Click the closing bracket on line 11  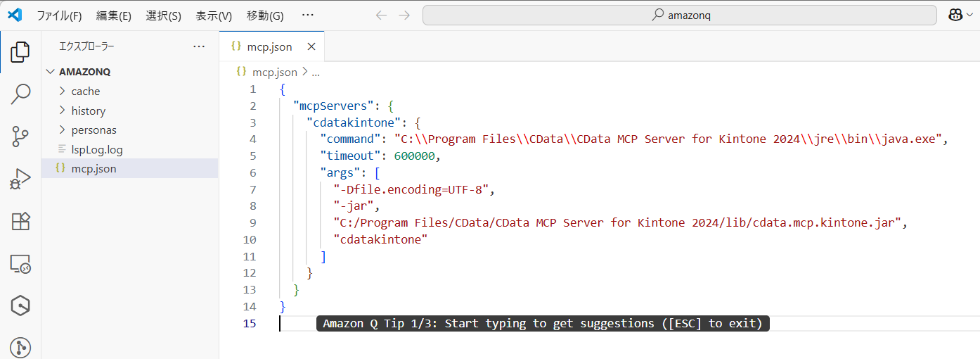click(x=323, y=256)
